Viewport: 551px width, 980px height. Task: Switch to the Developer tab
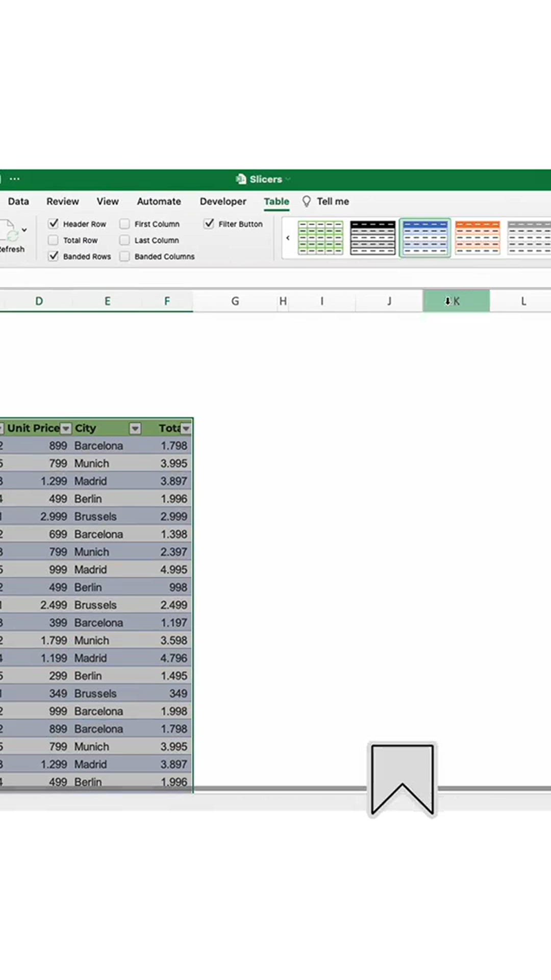pos(223,202)
